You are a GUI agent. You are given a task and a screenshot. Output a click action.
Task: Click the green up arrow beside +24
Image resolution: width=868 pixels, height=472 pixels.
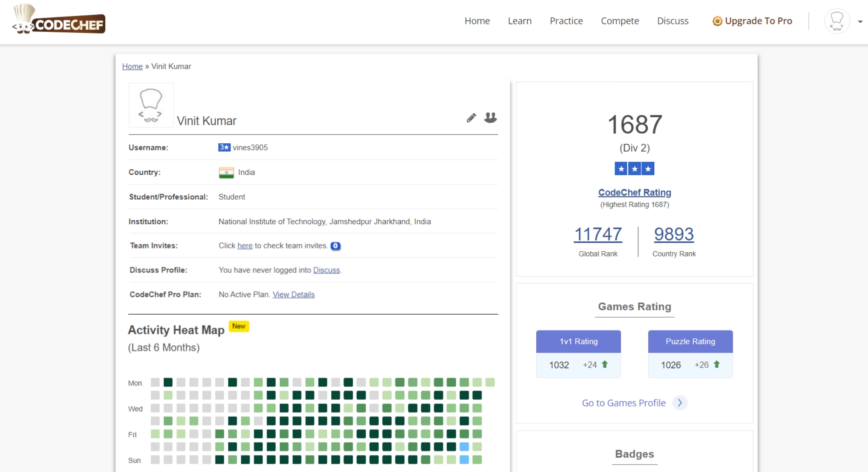[x=605, y=364]
